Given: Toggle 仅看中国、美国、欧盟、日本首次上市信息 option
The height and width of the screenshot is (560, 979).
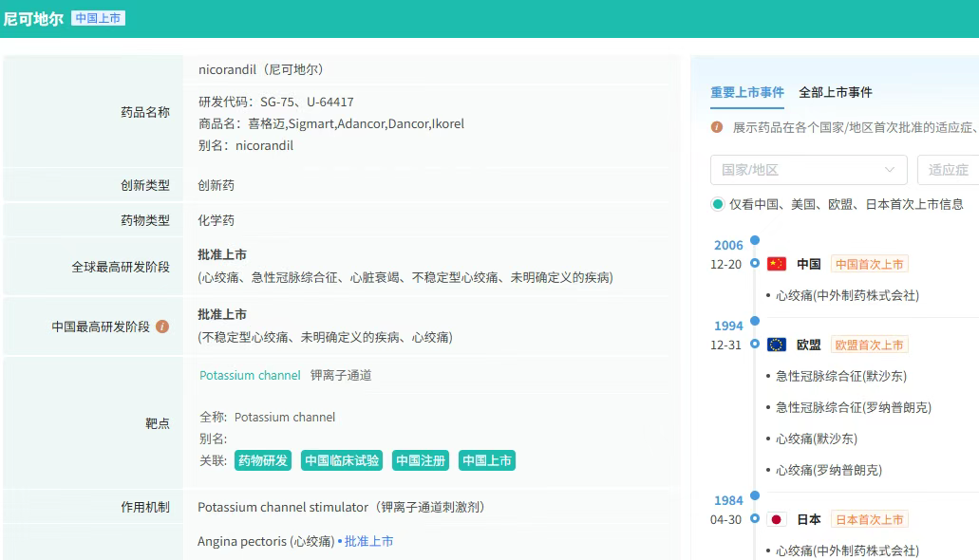Looking at the screenshot, I should [718, 204].
